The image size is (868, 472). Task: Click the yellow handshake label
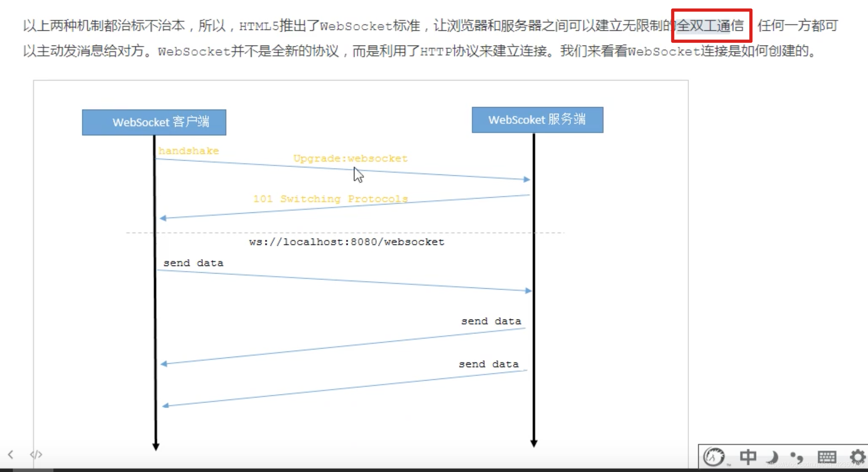(189, 151)
